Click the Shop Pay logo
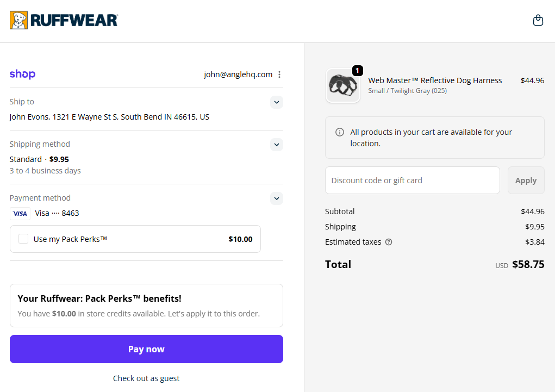This screenshot has width=555, height=392. coord(22,74)
